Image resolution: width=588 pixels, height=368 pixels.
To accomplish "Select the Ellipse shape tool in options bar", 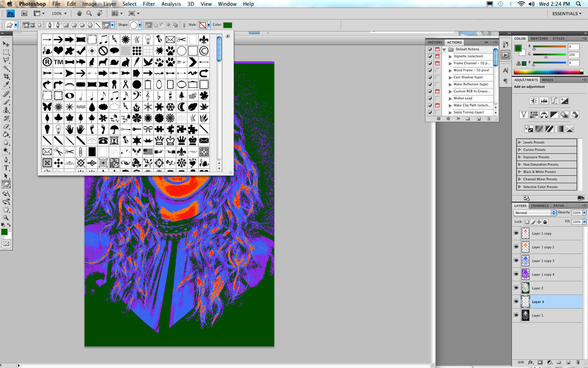I will [x=82, y=25].
